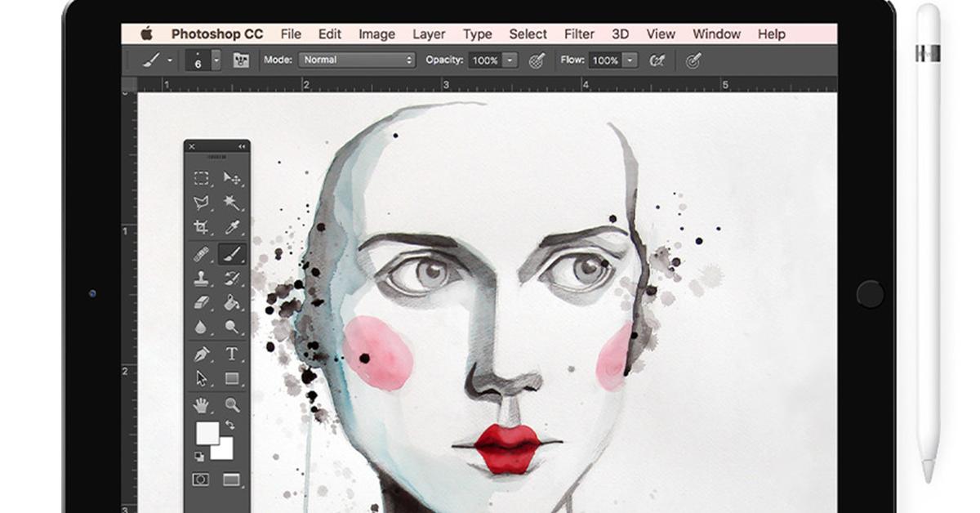Open the Apple menu
980x513 pixels.
pyautogui.click(x=147, y=34)
